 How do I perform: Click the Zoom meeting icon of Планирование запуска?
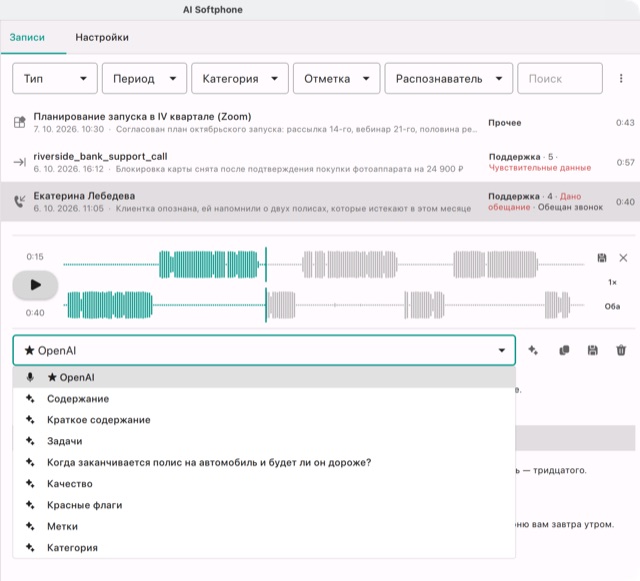(19, 122)
